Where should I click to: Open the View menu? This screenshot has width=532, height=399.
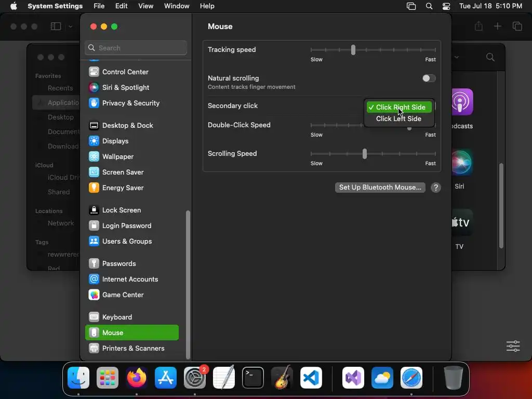146,6
